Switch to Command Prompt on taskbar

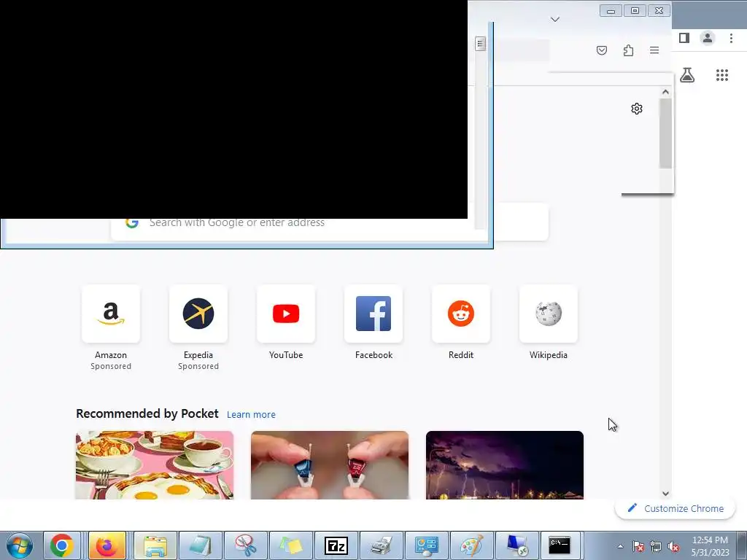560,545
